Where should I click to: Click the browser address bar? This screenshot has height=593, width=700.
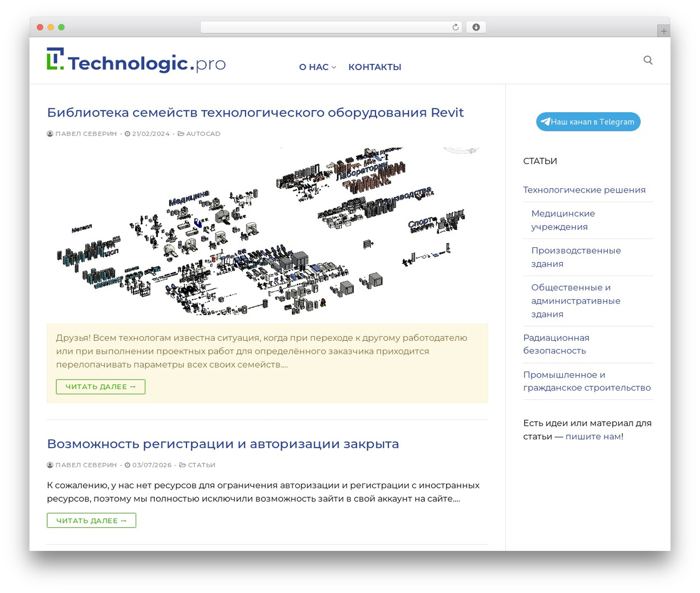click(x=331, y=27)
